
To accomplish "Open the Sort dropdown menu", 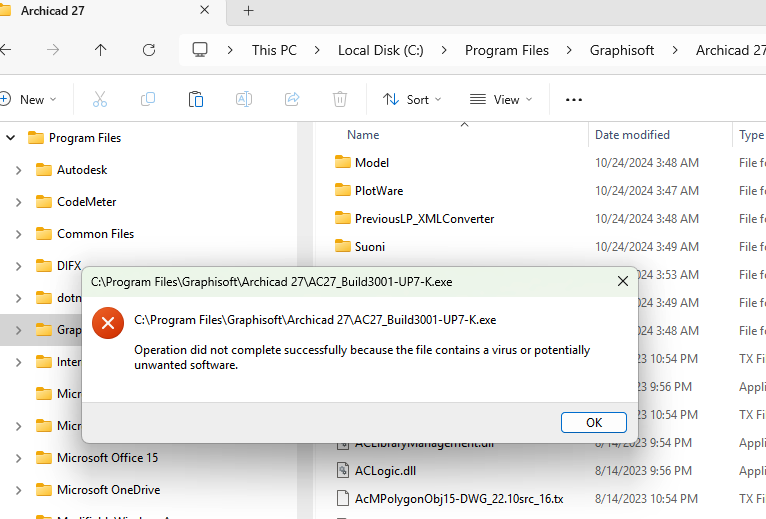I will tap(411, 100).
